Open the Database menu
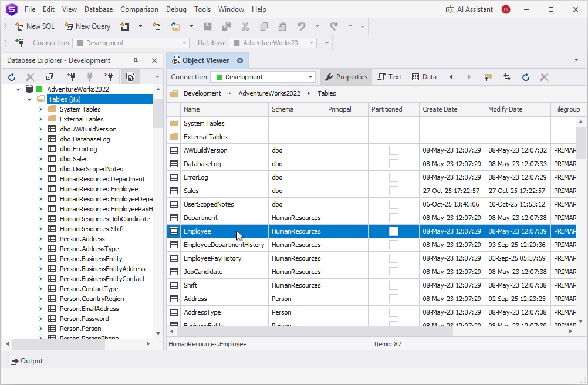The width and height of the screenshot is (588, 385). [98, 9]
